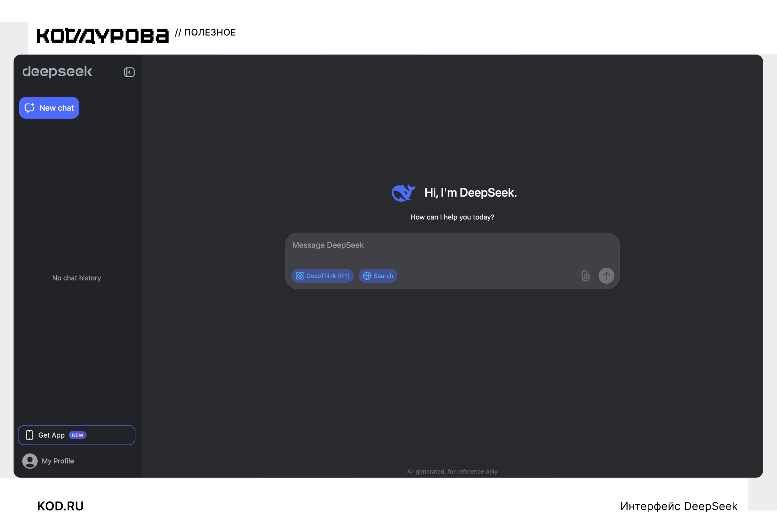Click the deepseek logo in sidebar
This screenshot has height=532, width=777.
[57, 72]
